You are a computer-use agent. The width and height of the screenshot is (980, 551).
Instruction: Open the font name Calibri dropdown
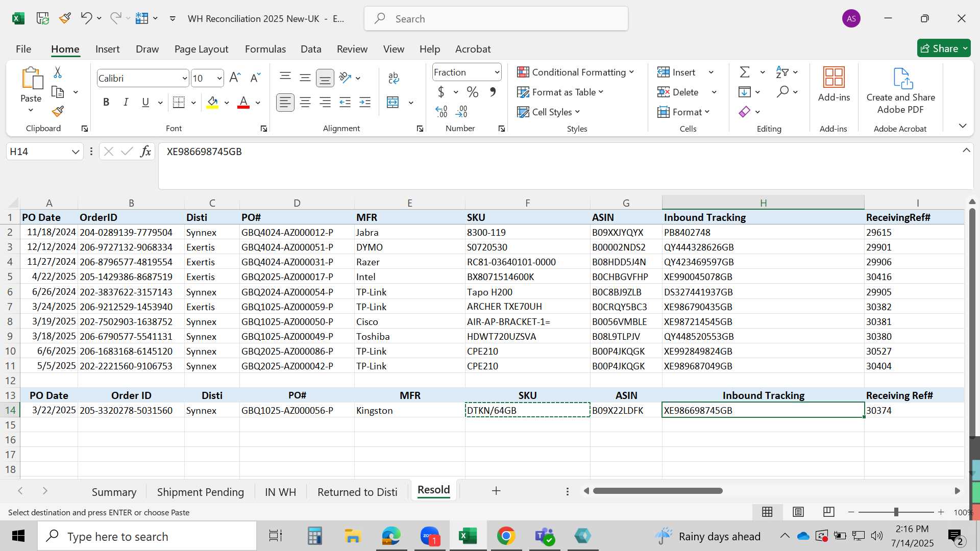coord(184,79)
